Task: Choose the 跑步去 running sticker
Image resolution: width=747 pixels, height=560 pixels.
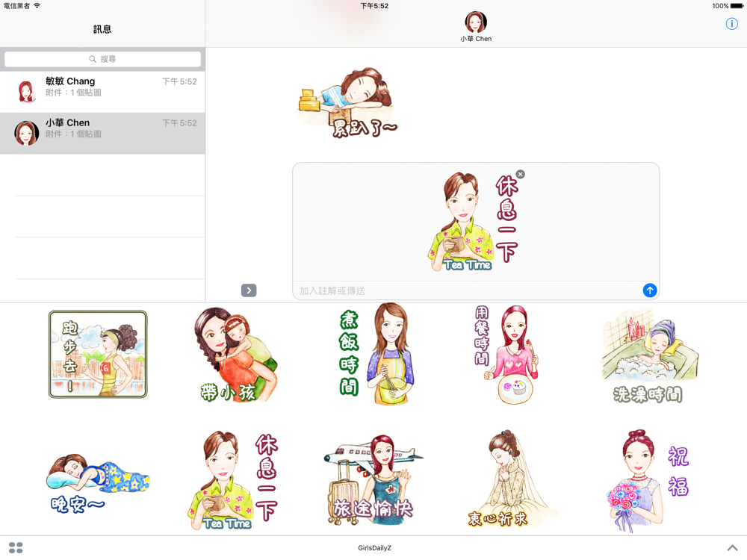Action: pyautogui.click(x=98, y=354)
